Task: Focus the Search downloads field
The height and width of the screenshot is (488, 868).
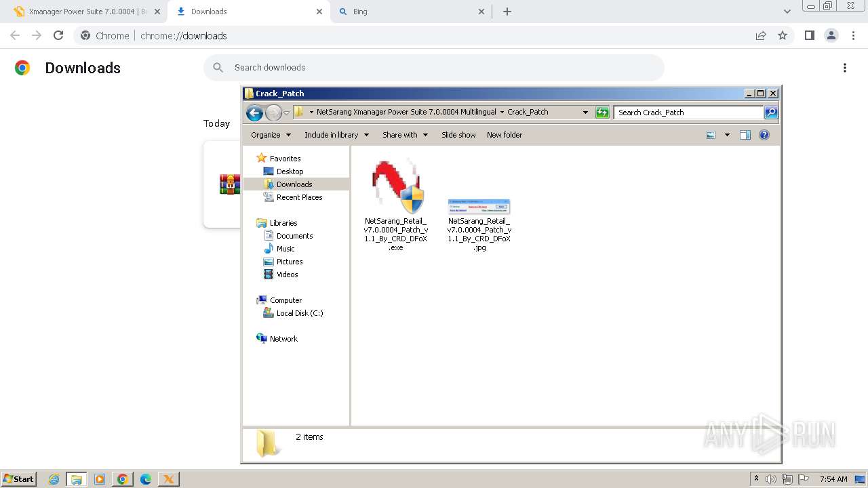Action: coord(434,68)
